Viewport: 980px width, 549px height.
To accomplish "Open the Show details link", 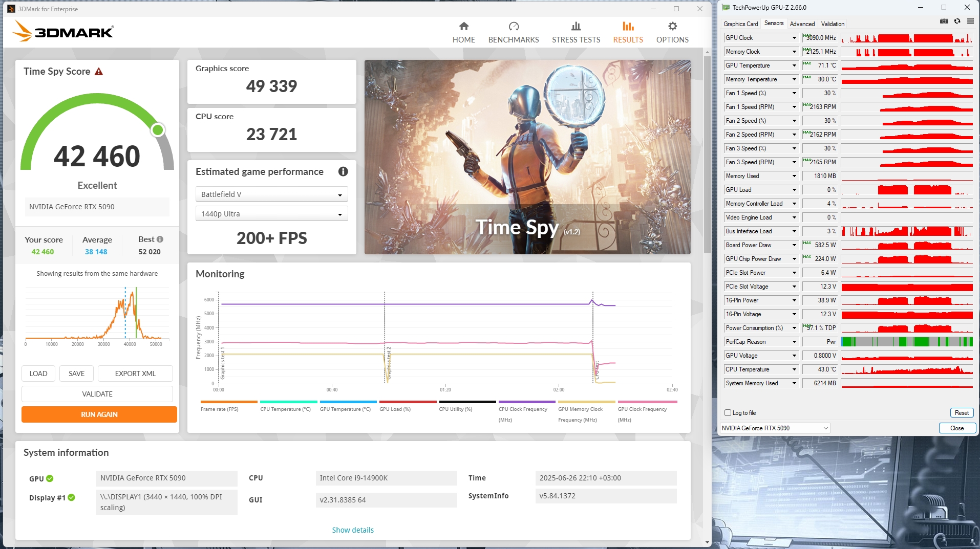I will click(x=353, y=531).
